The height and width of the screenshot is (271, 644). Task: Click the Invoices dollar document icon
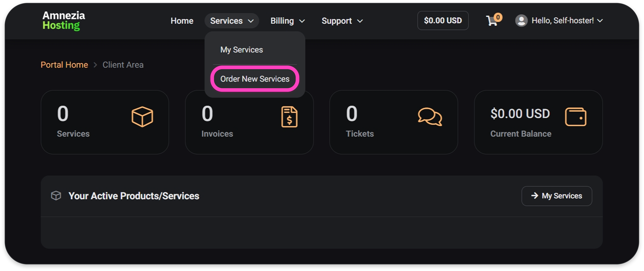point(289,117)
